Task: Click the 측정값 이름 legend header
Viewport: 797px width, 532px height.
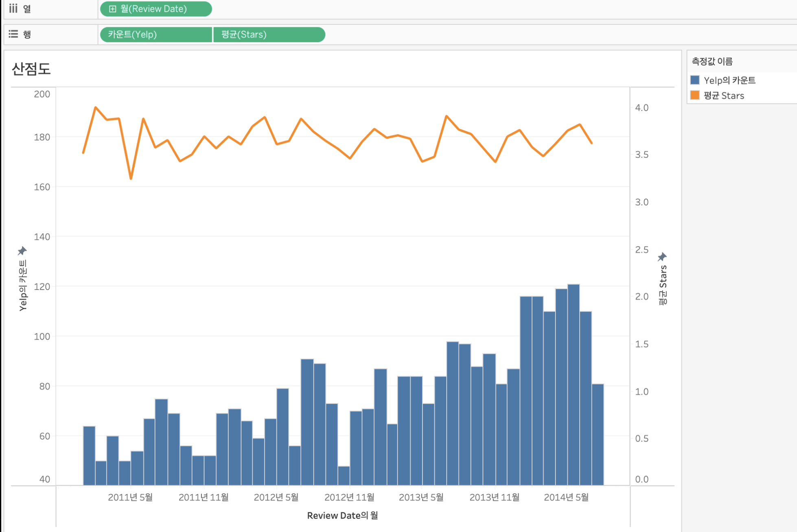Action: click(712, 61)
